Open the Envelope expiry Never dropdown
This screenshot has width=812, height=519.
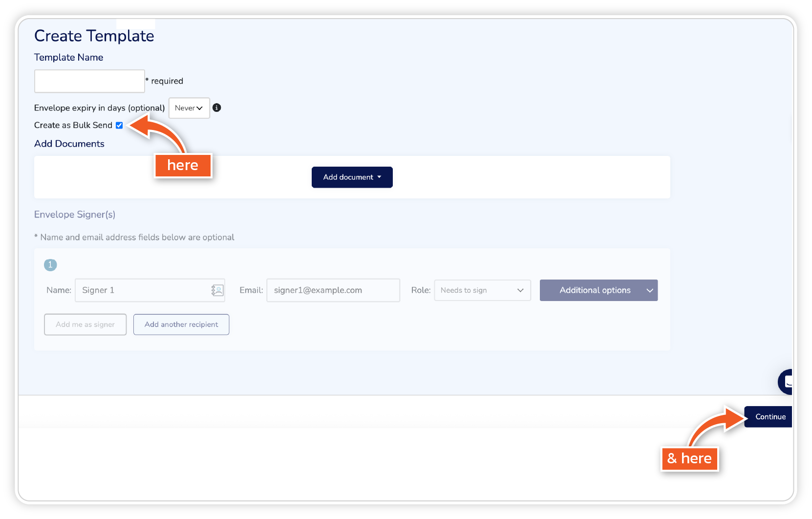click(189, 108)
